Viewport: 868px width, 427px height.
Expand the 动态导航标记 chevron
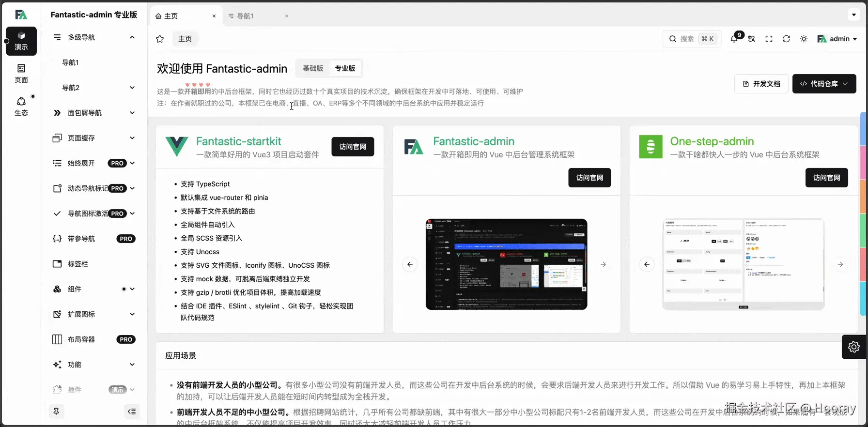coord(132,188)
